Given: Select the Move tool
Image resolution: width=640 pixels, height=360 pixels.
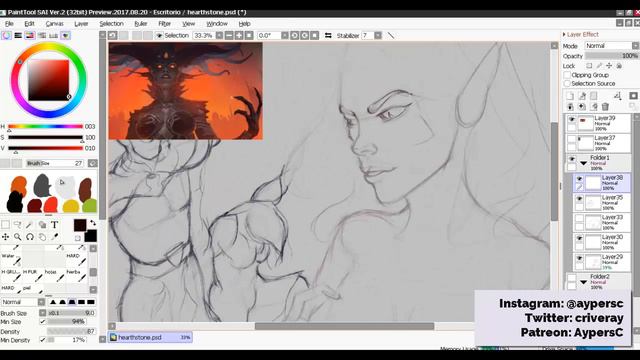Looking at the screenshot, I should [x=5, y=237].
